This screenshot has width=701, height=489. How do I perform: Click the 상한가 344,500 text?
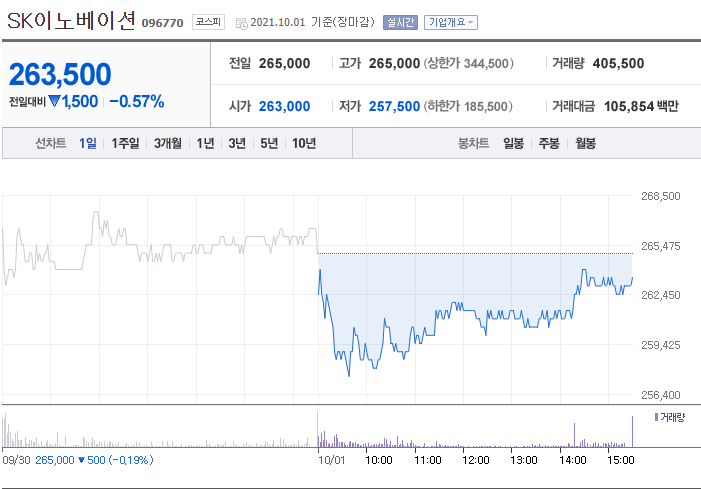469,63
